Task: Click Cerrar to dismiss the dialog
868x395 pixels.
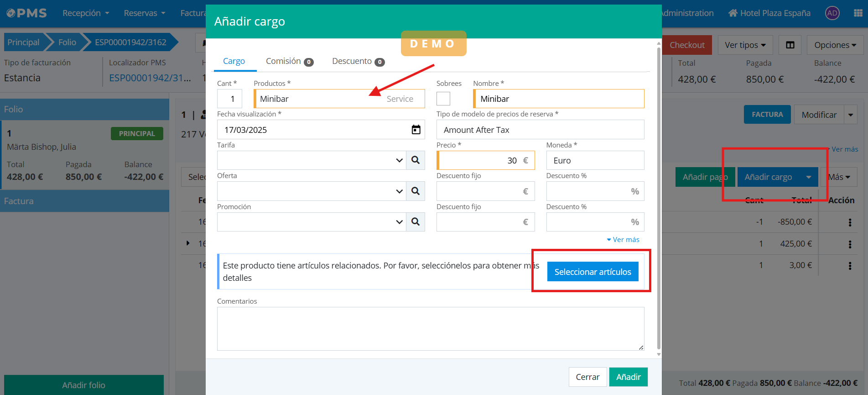Action: pyautogui.click(x=587, y=377)
